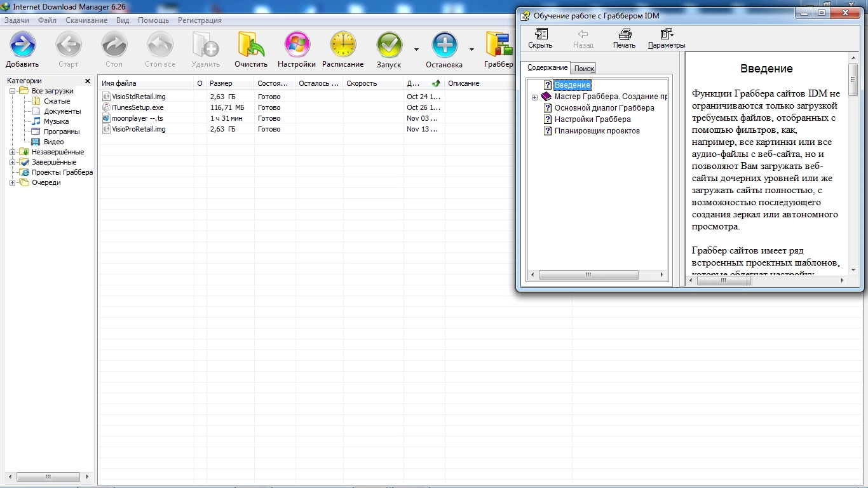
Task: Open Параметры in the help window
Action: coord(667,38)
